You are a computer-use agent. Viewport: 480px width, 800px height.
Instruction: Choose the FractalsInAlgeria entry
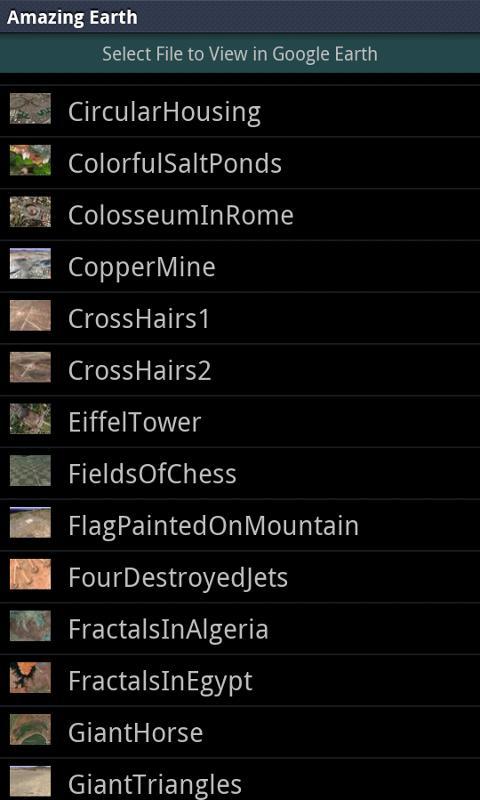coord(240,629)
